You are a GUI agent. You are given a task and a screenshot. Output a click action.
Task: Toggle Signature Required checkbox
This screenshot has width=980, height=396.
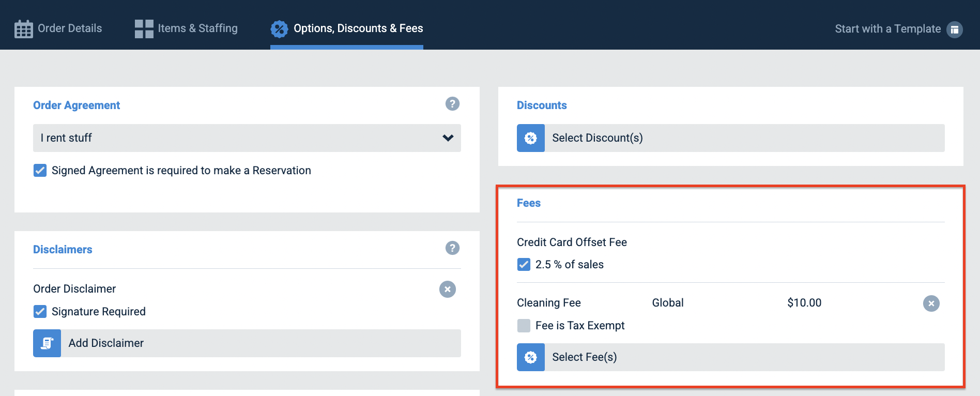[40, 311]
